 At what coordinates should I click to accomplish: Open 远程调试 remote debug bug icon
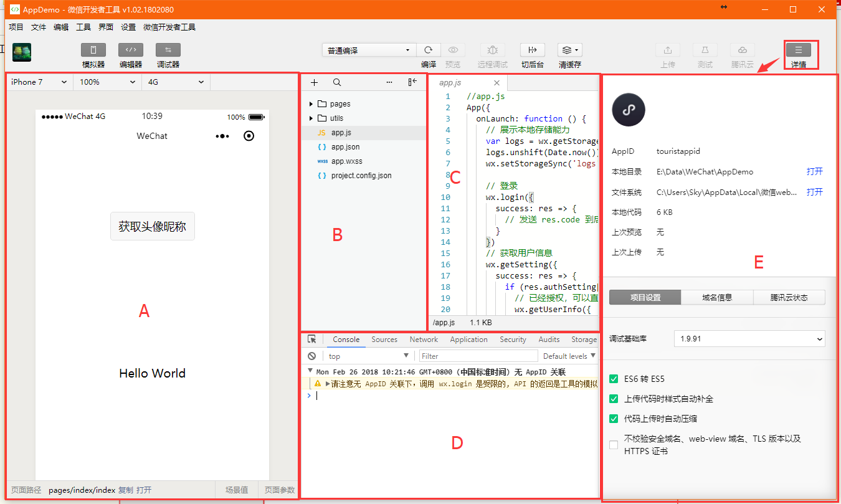pos(492,50)
